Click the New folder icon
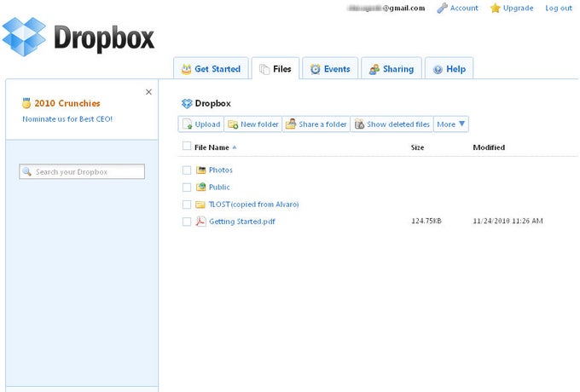The height and width of the screenshot is (392, 580). coord(233,124)
